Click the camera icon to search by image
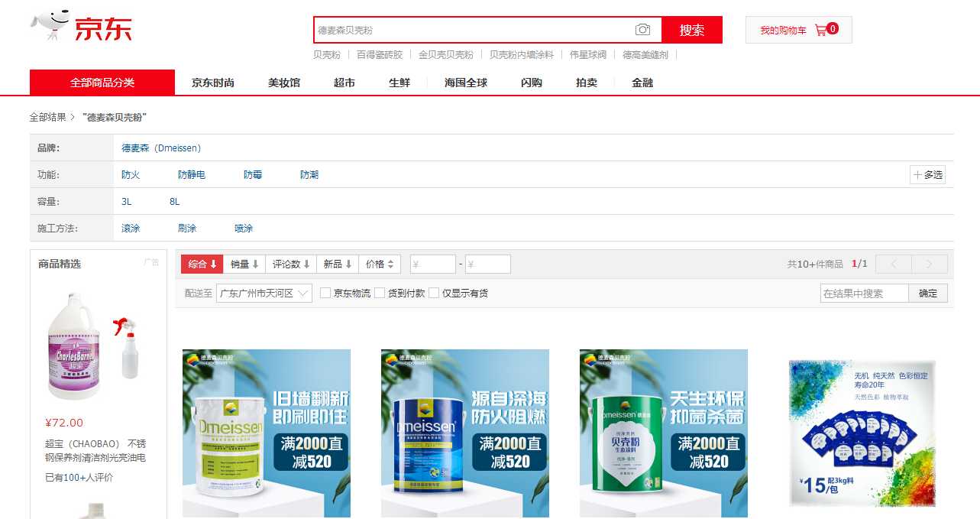This screenshot has width=980, height=519. point(642,29)
